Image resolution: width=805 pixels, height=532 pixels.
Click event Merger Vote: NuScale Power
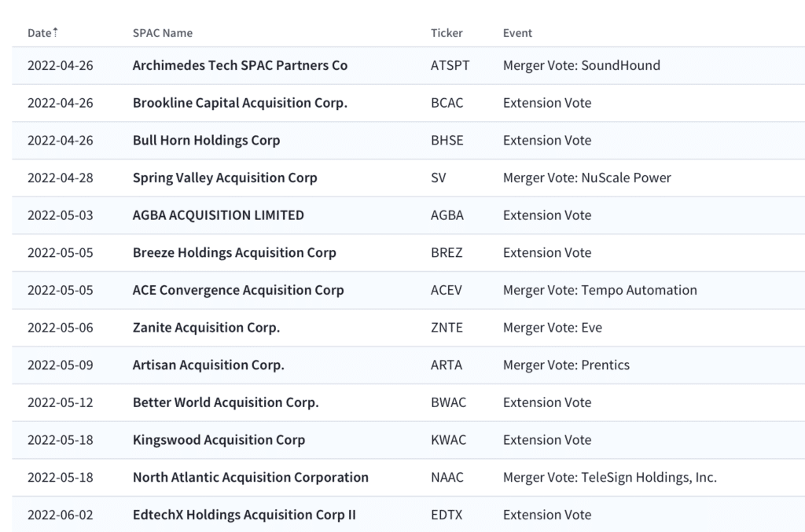coord(586,178)
